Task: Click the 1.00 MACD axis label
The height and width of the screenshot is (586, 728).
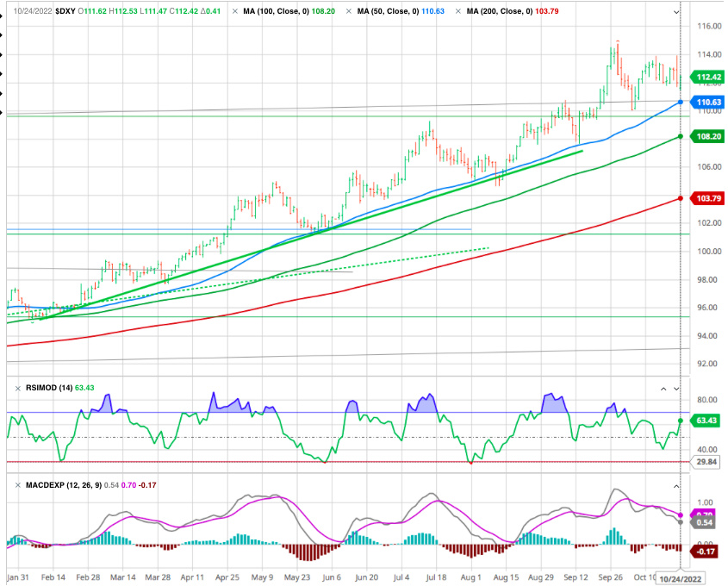Action: tap(705, 503)
